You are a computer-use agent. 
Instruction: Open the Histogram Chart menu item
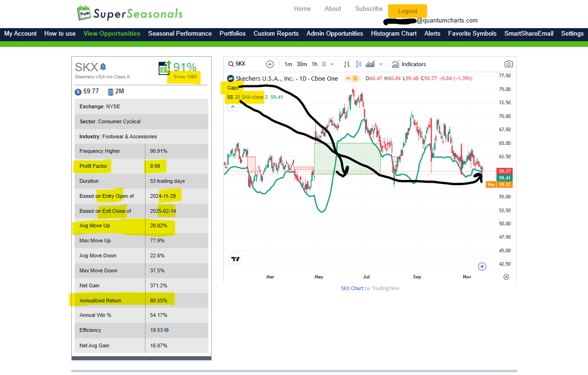coord(394,34)
